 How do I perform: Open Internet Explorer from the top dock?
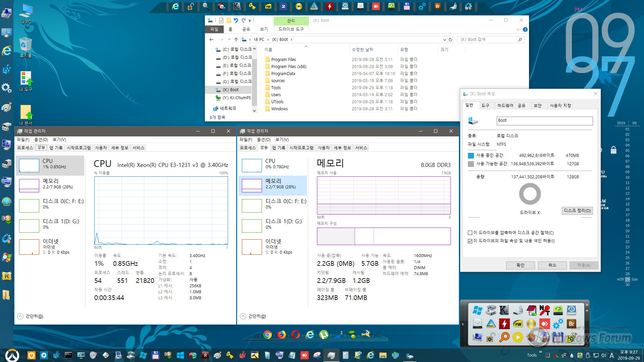pyautogui.click(x=175, y=6)
